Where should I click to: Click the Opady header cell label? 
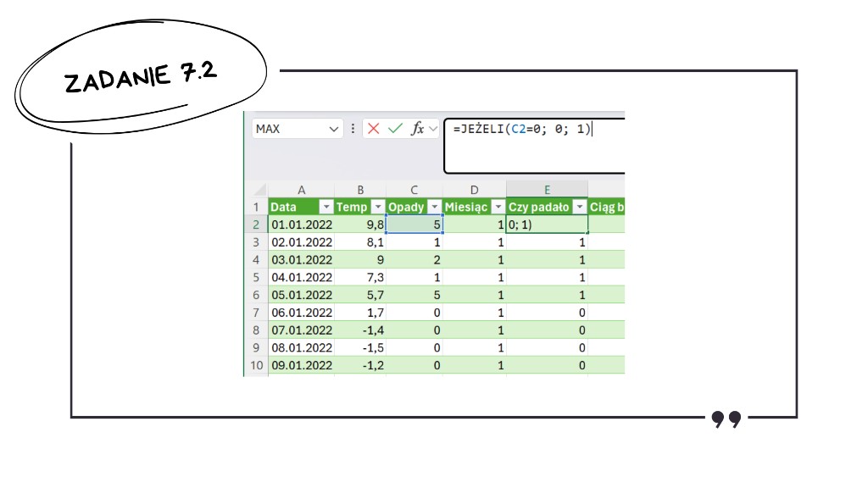tap(406, 208)
